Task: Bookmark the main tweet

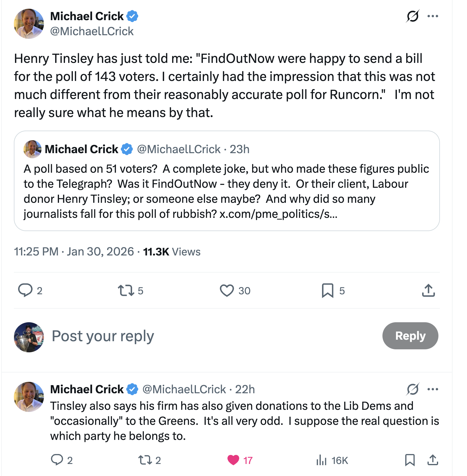Action: [327, 290]
